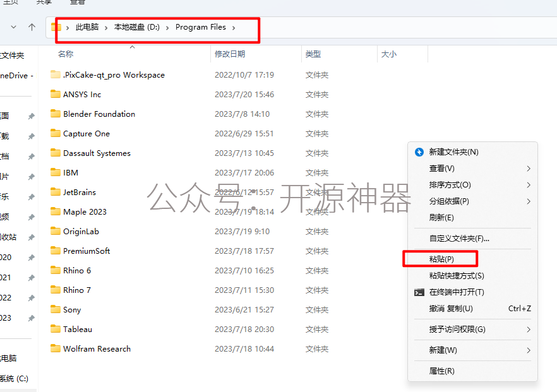Choose 粘贴快捷方式(S) menu entry

tap(472, 275)
